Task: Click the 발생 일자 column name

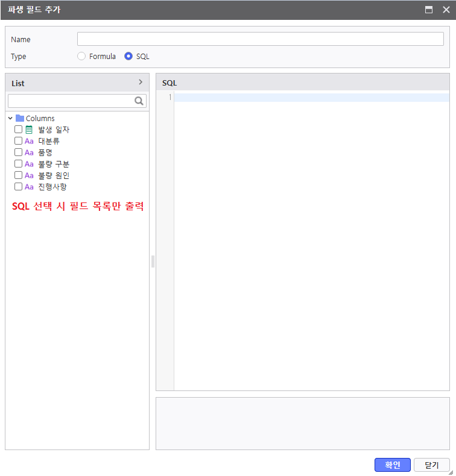Action: [x=54, y=130]
